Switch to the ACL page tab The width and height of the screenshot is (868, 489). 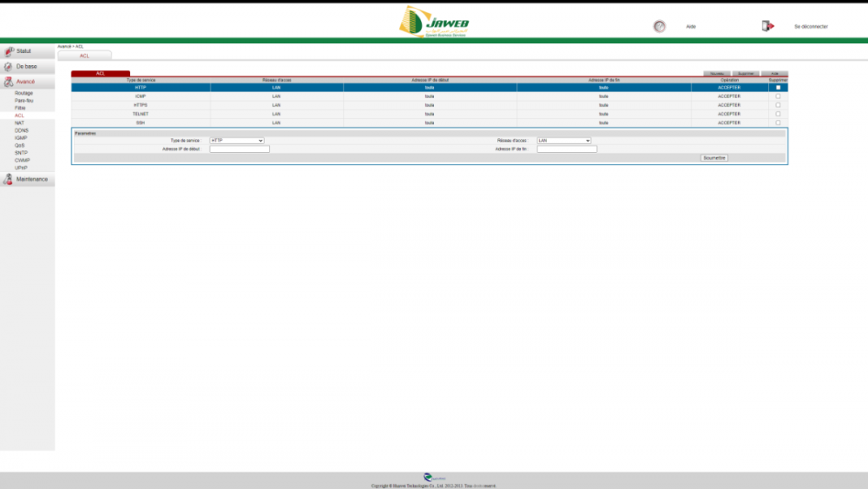[84, 56]
